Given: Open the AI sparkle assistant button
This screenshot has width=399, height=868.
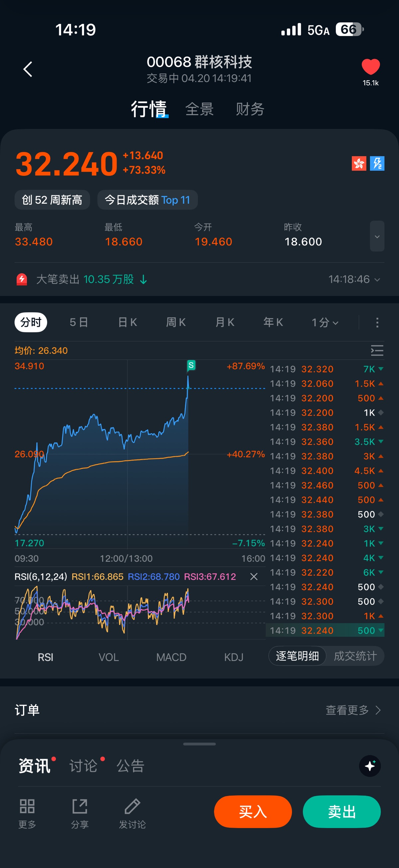Looking at the screenshot, I should (370, 766).
